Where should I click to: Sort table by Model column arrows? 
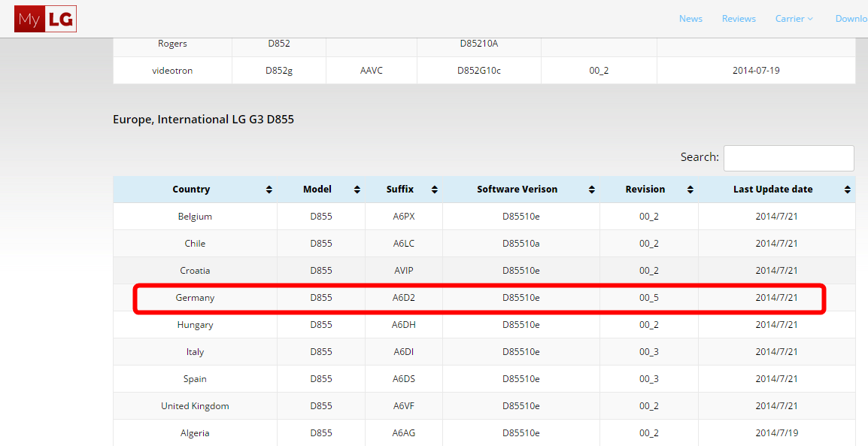[357, 190]
